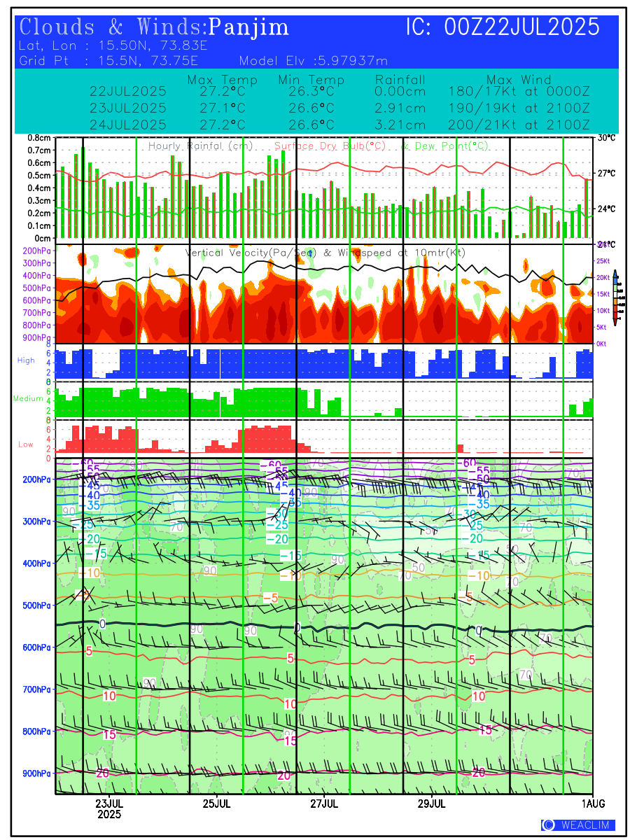
Task: Select the "Lat, Lon : 15.50N, 73.83E" line
Action: coord(115,46)
